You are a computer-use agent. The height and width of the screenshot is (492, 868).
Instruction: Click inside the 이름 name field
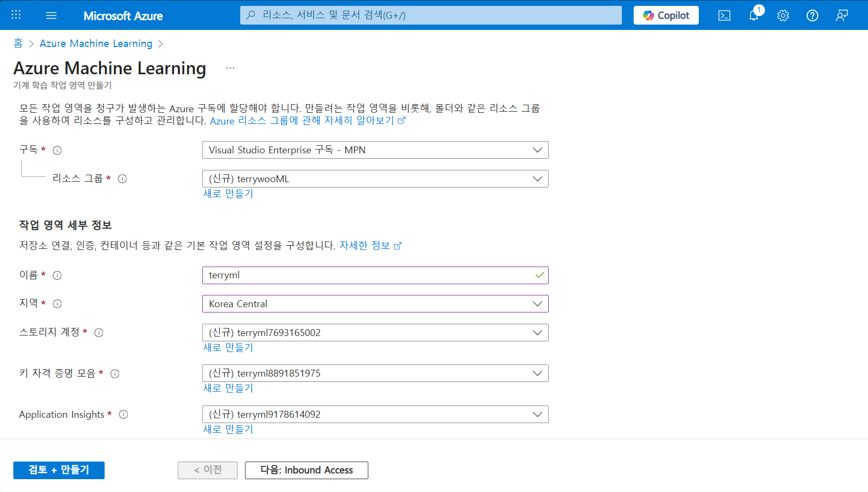click(374, 275)
